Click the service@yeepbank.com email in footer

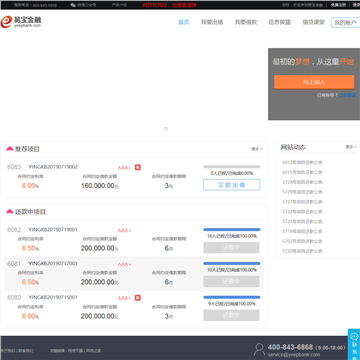pyautogui.click(x=294, y=355)
